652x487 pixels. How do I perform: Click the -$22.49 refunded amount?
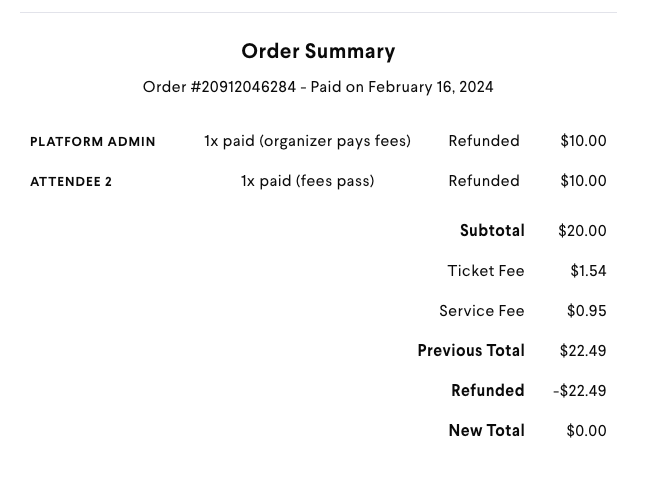(580, 391)
